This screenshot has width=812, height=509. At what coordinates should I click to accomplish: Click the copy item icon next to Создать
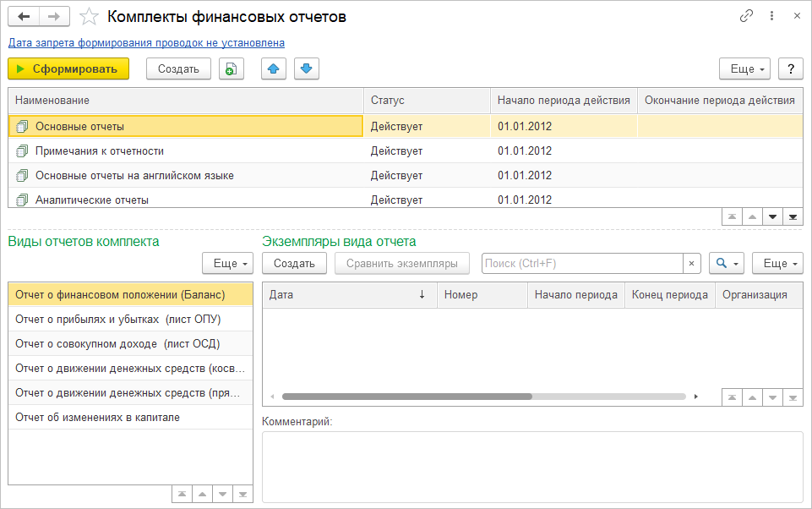click(231, 69)
